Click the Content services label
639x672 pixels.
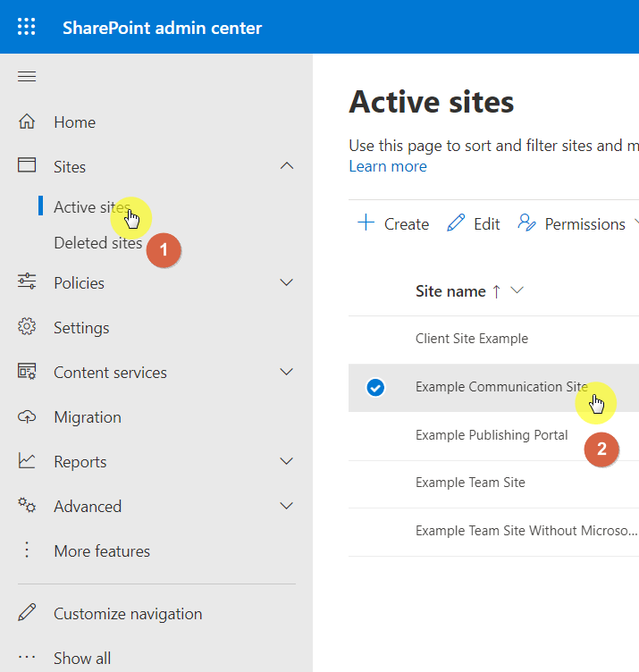[110, 373]
